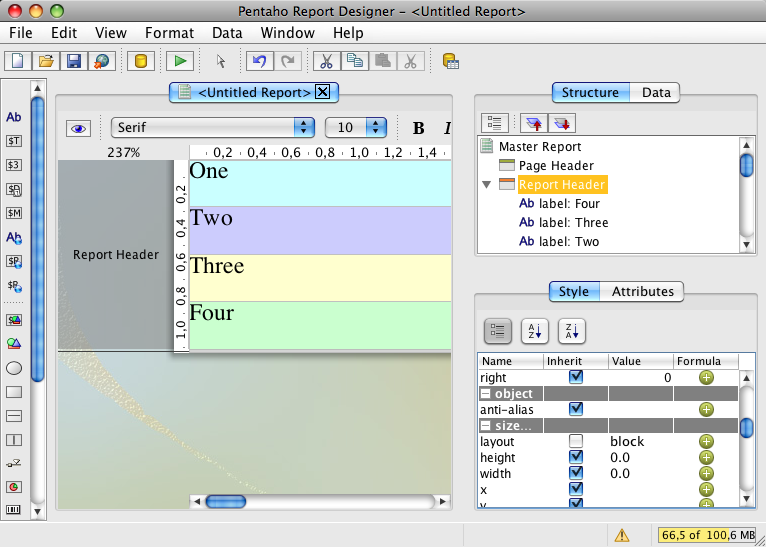Click the memory usage indicator
This screenshot has height=547, width=766.
(x=706, y=535)
